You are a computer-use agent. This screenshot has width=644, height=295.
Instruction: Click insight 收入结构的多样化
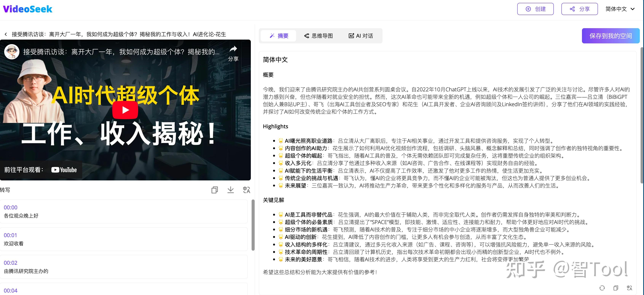pos(306,245)
